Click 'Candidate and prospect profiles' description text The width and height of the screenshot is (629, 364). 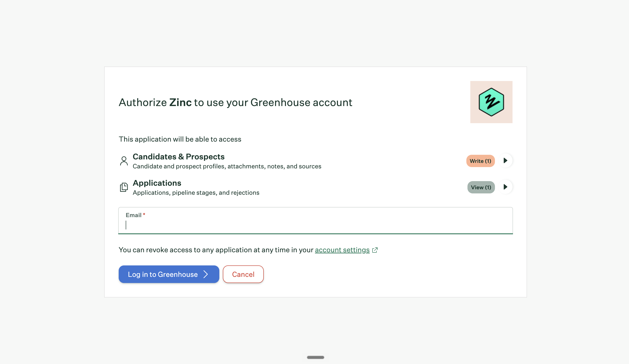227,166
